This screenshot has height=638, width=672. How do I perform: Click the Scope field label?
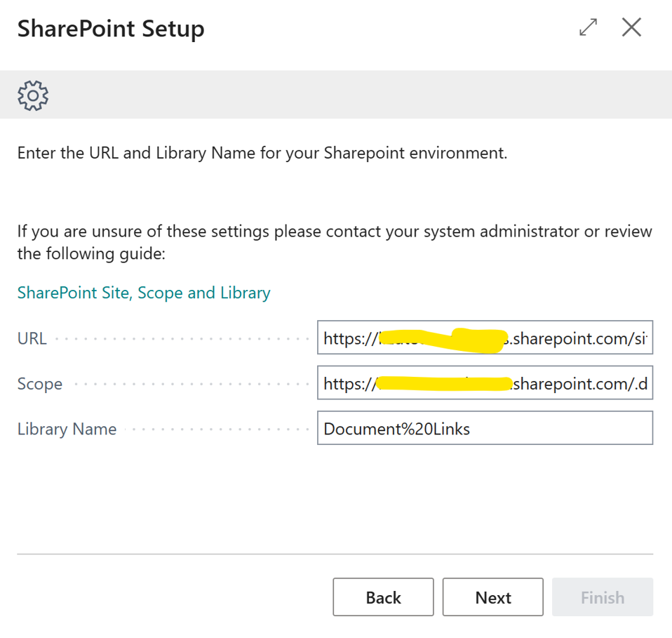[x=40, y=384]
